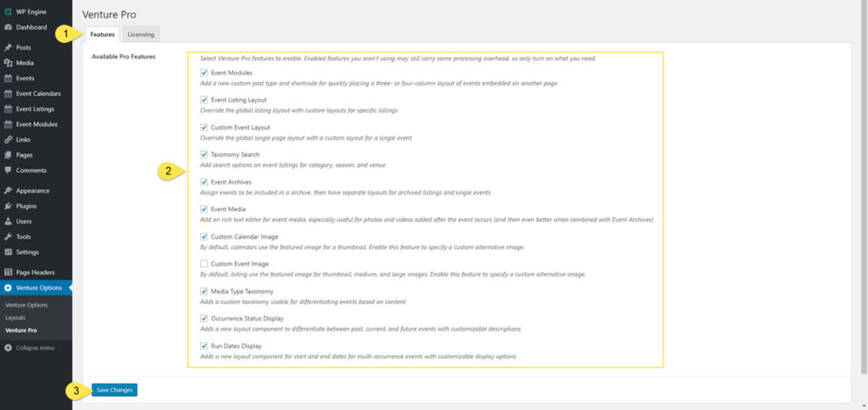This screenshot has width=868, height=410.
Task: Click the Links chain icon
Action: [8, 139]
